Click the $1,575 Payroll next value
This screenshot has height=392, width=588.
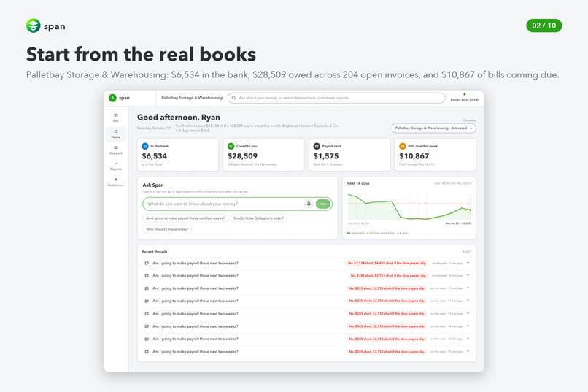click(x=326, y=156)
